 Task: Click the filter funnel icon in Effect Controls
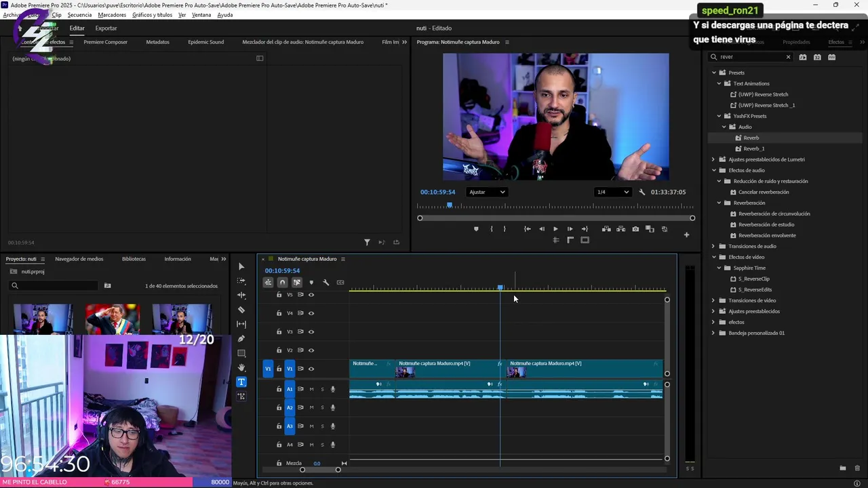coord(367,242)
